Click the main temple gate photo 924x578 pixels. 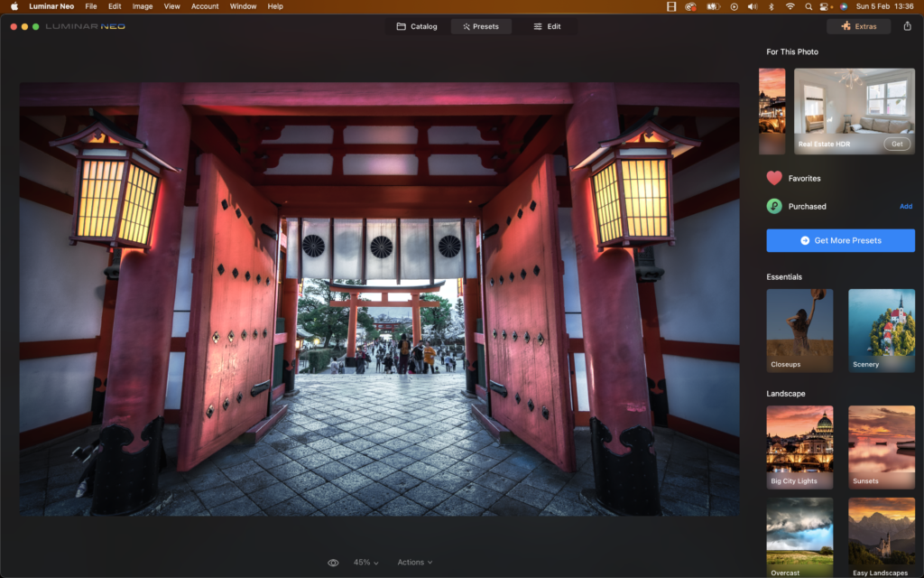pyautogui.click(x=380, y=299)
